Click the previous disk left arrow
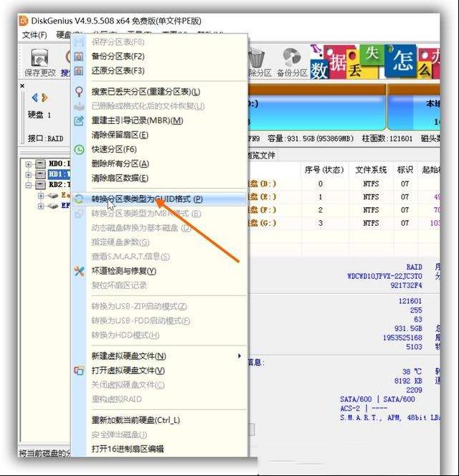The image size is (459, 476). tap(35, 97)
